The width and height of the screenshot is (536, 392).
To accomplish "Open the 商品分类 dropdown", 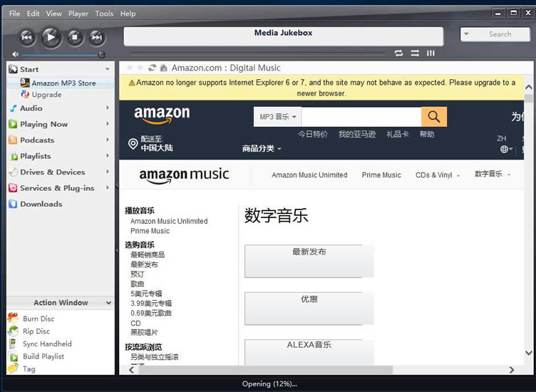I will 262,149.
